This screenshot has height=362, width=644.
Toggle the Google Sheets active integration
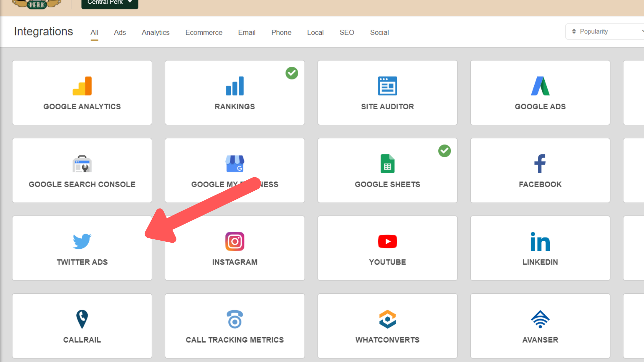pos(444,150)
